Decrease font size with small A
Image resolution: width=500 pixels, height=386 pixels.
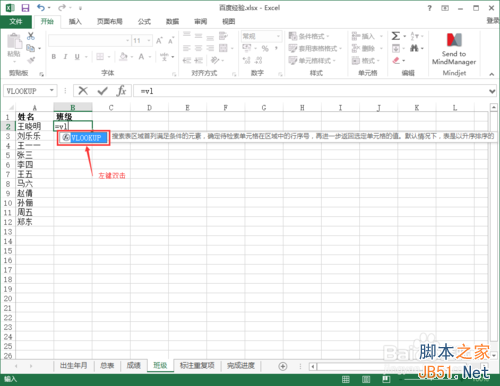(171, 41)
